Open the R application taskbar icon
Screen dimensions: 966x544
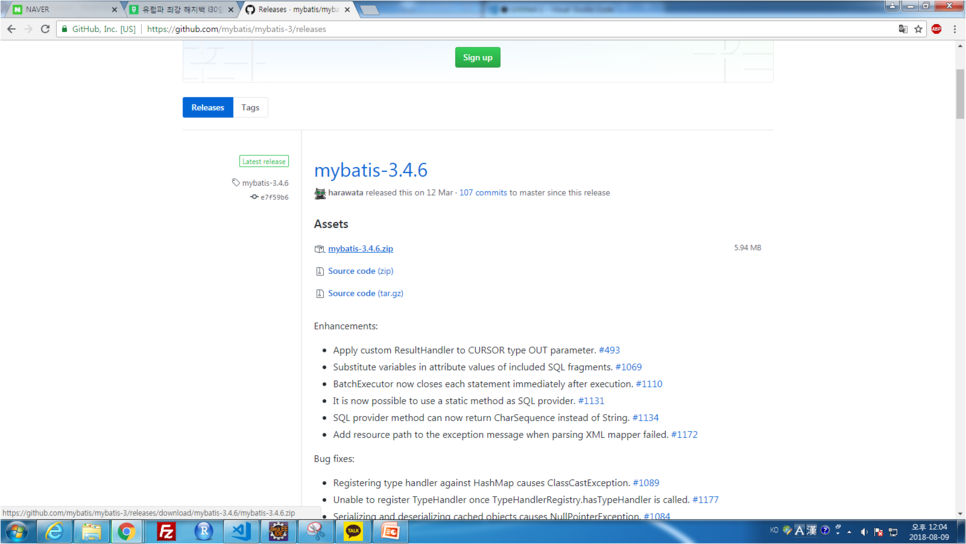tap(204, 531)
